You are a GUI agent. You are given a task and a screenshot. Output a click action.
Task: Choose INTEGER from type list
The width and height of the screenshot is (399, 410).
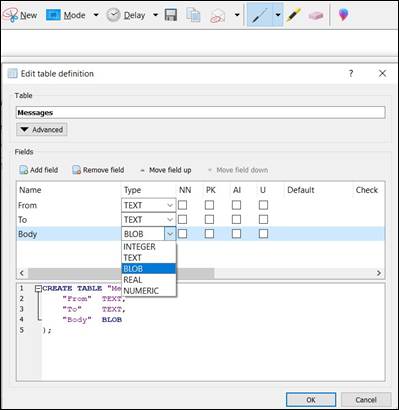point(149,247)
